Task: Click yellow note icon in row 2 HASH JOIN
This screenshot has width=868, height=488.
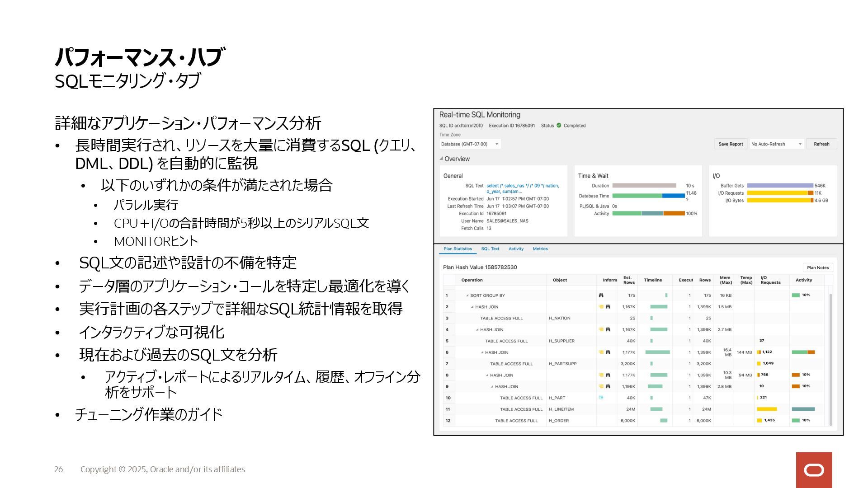Action: [601, 306]
